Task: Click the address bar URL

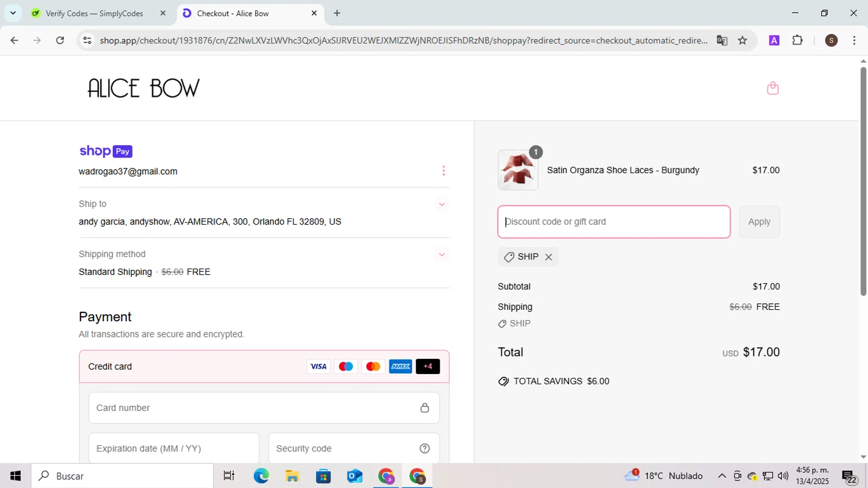Action: click(403, 41)
